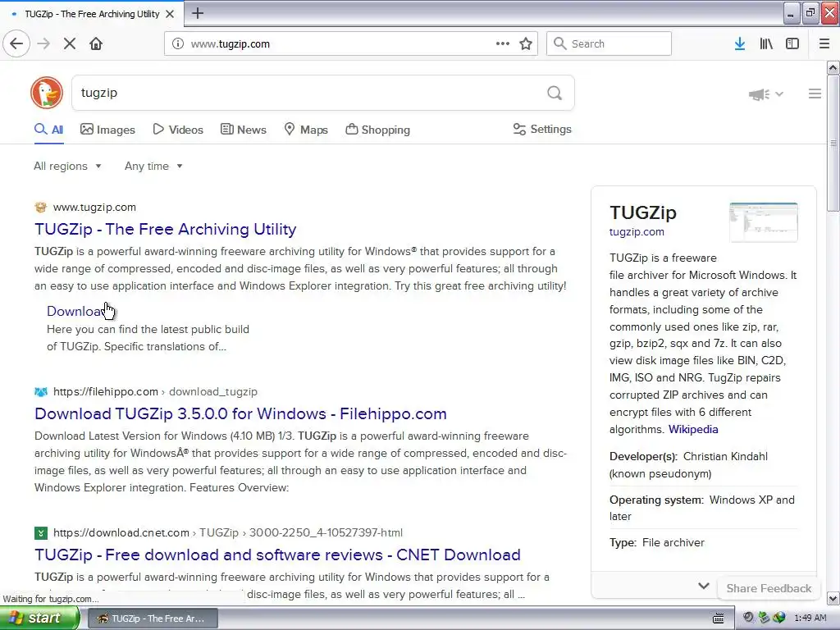The width and height of the screenshot is (840, 630).
Task: Go back with the browser back arrow
Action: pyautogui.click(x=16, y=43)
